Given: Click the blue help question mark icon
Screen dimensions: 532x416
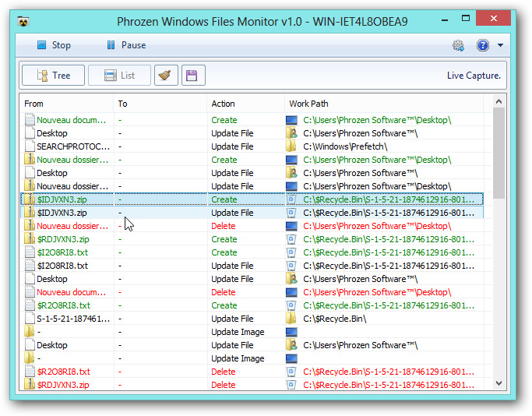Looking at the screenshot, I should click(482, 45).
